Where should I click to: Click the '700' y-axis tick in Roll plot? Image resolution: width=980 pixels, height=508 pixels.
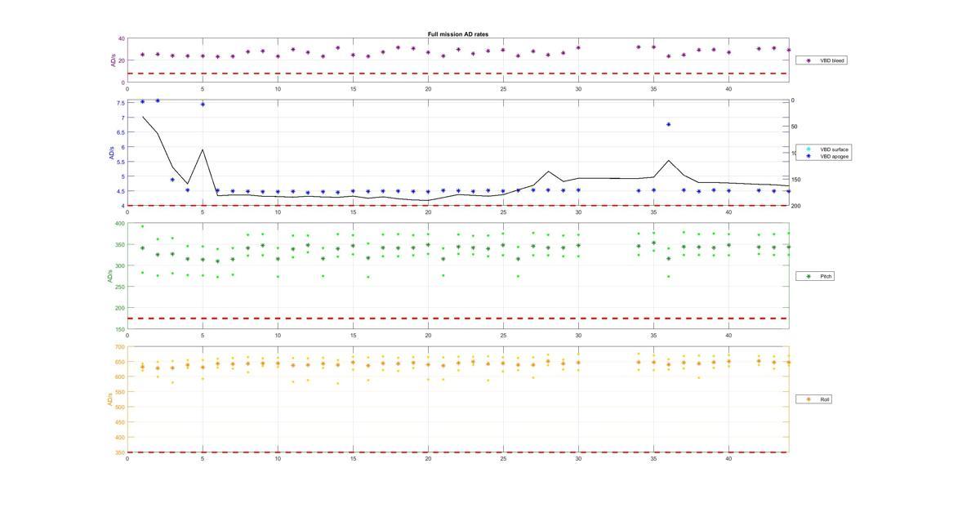pyautogui.click(x=120, y=347)
